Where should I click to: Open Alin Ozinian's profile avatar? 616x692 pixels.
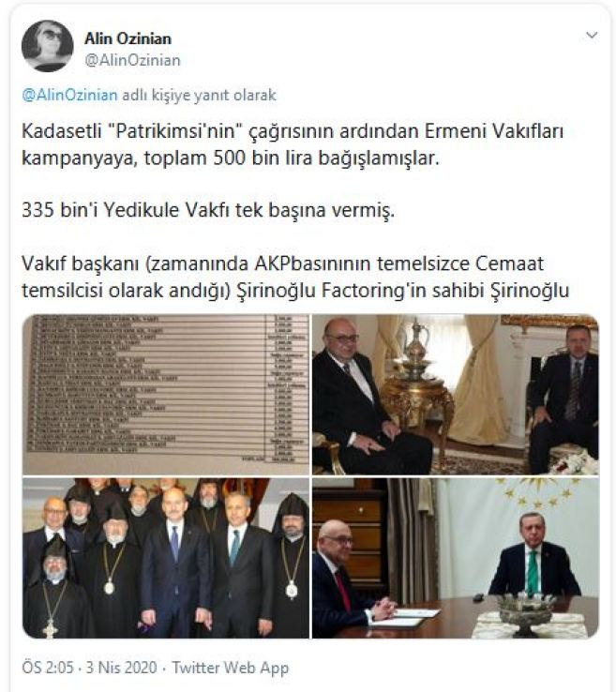pyautogui.click(x=47, y=45)
